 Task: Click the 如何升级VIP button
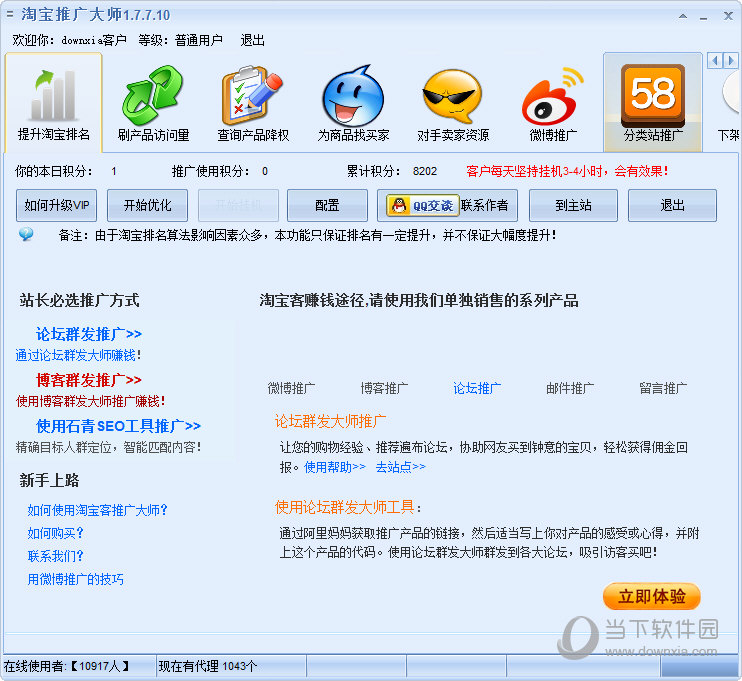tap(56, 205)
